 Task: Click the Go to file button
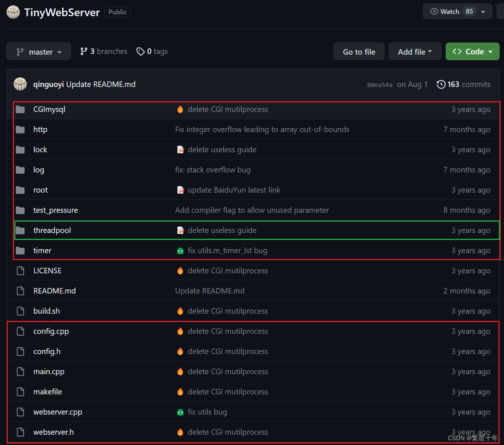click(359, 51)
